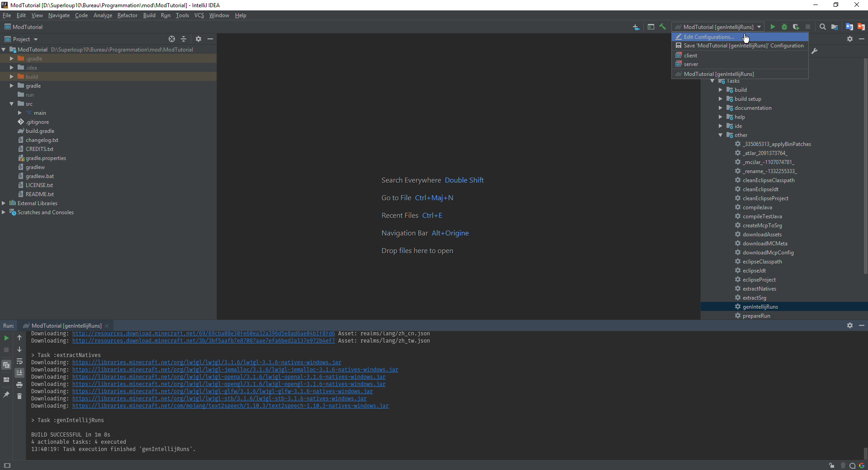
Task: Expand the documentation Gradle task group
Action: coord(721,108)
